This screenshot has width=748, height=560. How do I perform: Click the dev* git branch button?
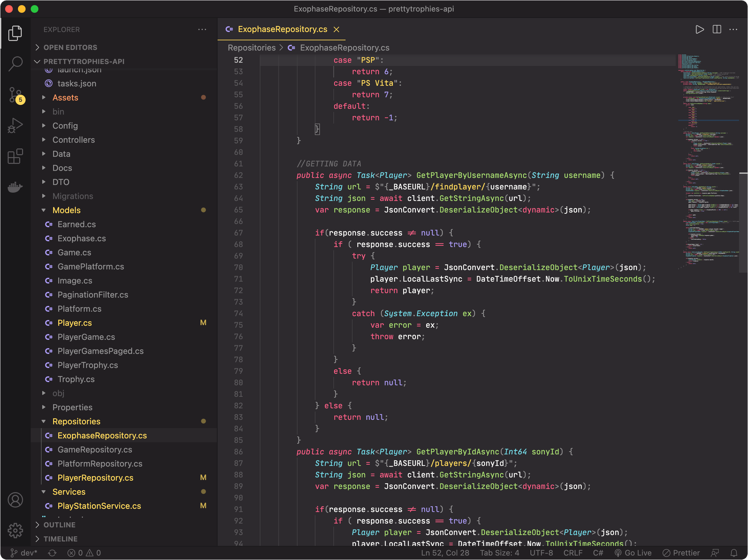[24, 553]
